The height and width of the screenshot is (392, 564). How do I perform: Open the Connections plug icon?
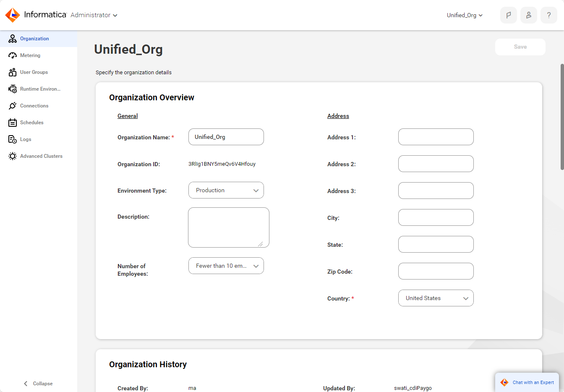[x=13, y=106]
